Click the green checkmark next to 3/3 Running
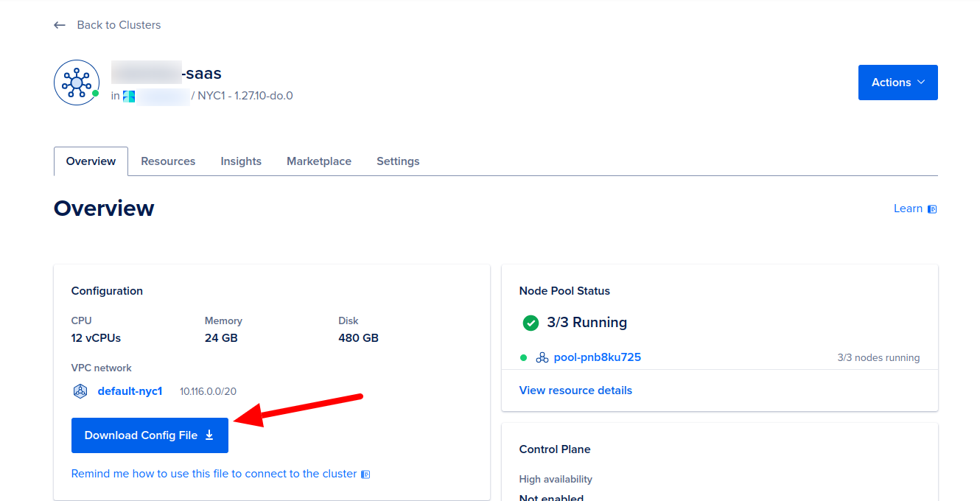980x501 pixels. click(x=531, y=322)
